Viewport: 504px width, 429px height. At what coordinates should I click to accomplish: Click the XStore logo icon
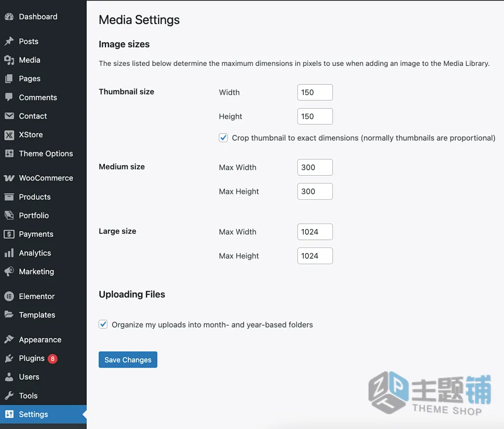coord(9,135)
